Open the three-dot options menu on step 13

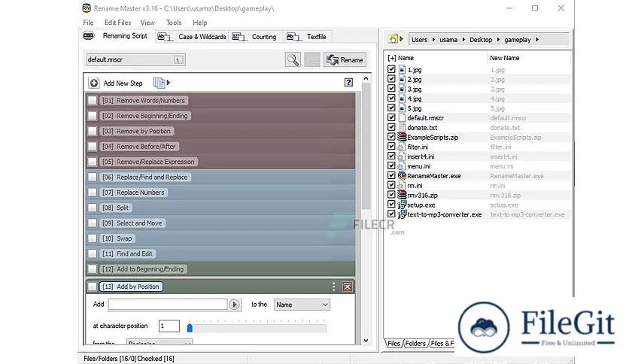tap(333, 287)
